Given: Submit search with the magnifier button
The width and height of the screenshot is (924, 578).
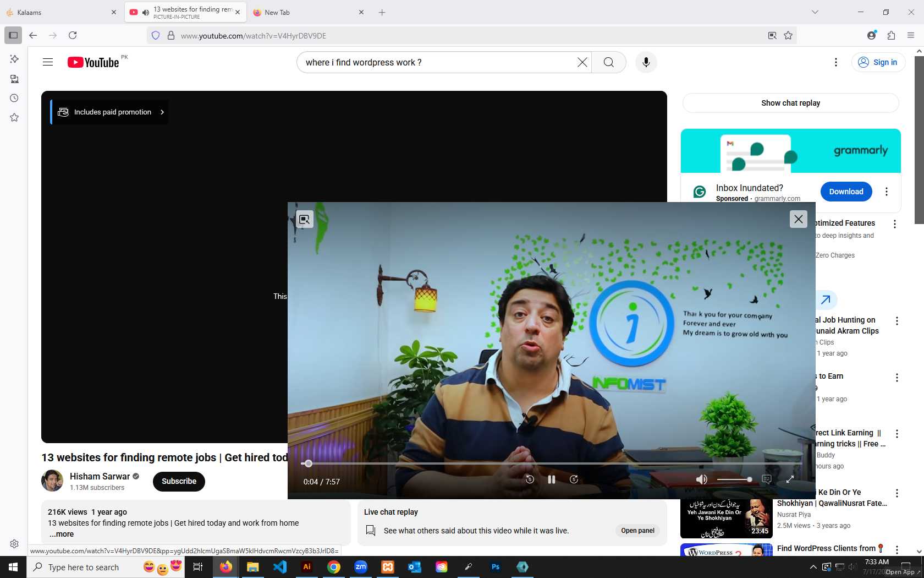Looking at the screenshot, I should click(609, 62).
